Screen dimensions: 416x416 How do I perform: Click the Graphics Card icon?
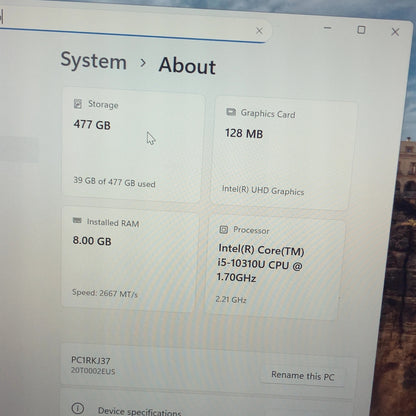231,112
